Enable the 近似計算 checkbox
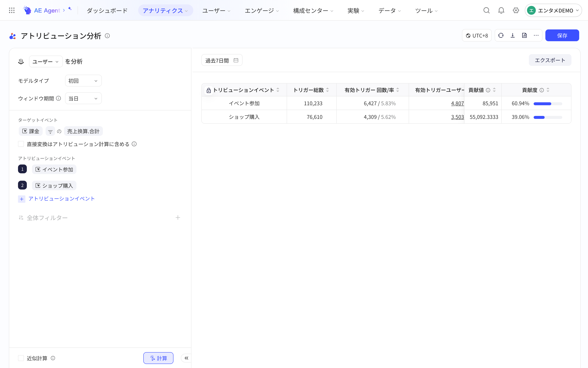Screen dimensions: 588x368 21,358
